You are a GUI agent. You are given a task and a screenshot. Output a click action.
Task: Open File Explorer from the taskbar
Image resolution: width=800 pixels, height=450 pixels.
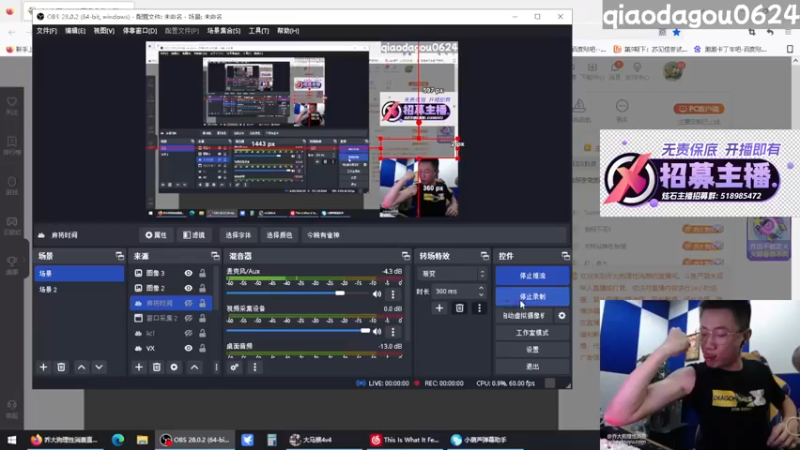click(142, 439)
